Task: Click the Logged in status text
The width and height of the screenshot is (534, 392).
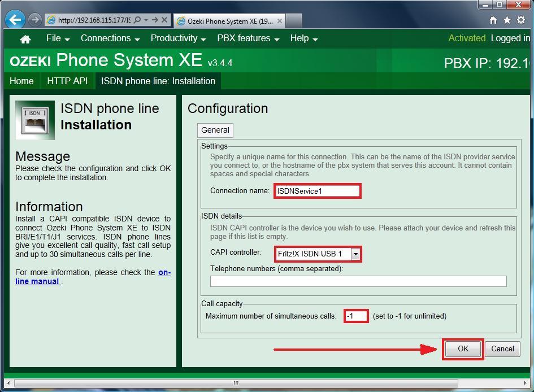Action: coord(510,38)
